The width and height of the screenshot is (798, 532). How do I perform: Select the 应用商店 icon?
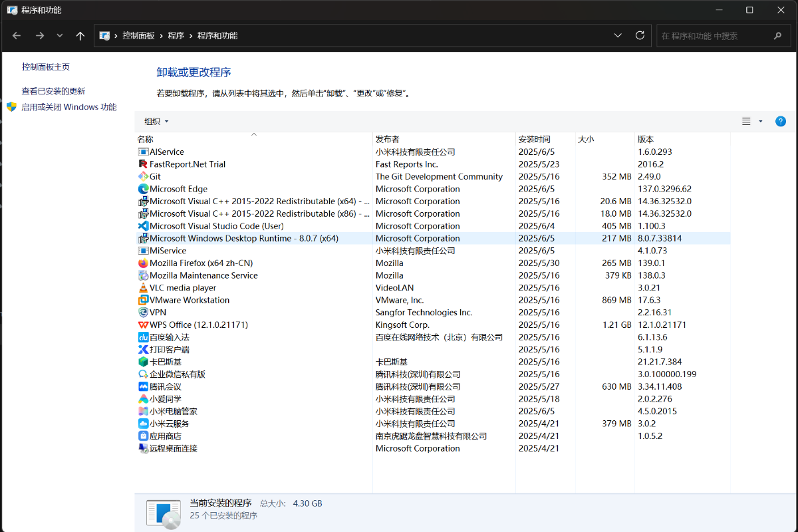(x=143, y=436)
